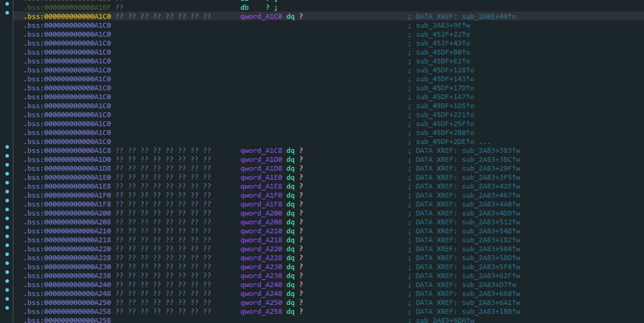Jump to sub_2A83+3F5 reference

(x=491, y=177)
